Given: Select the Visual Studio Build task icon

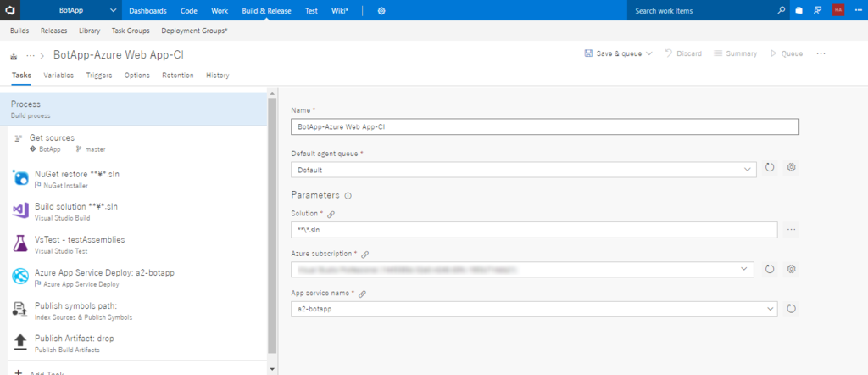Looking at the screenshot, I should (x=20, y=211).
